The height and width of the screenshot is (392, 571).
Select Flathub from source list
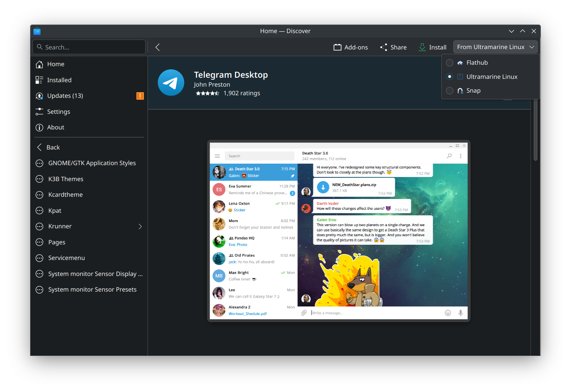coord(490,63)
